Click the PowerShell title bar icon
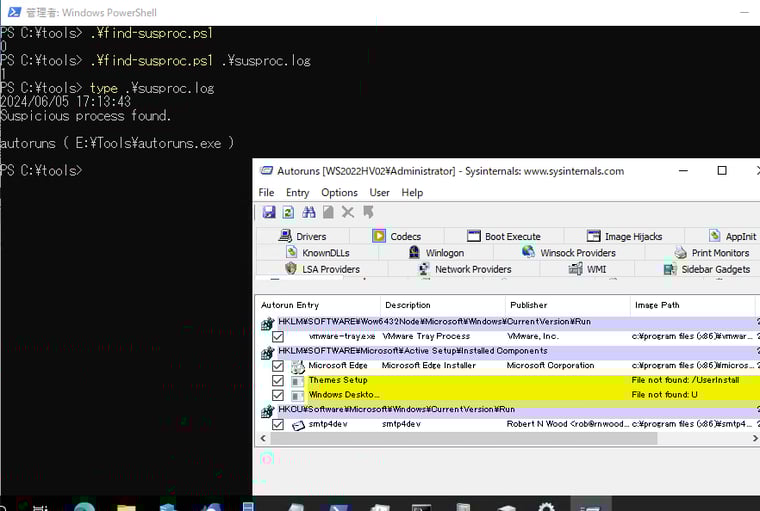This screenshot has height=511, width=760. pyautogui.click(x=14, y=12)
